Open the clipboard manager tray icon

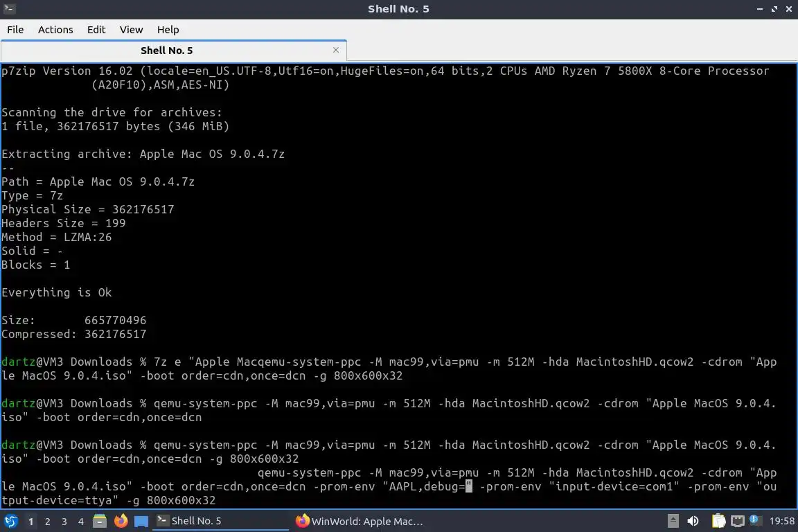tap(718, 521)
